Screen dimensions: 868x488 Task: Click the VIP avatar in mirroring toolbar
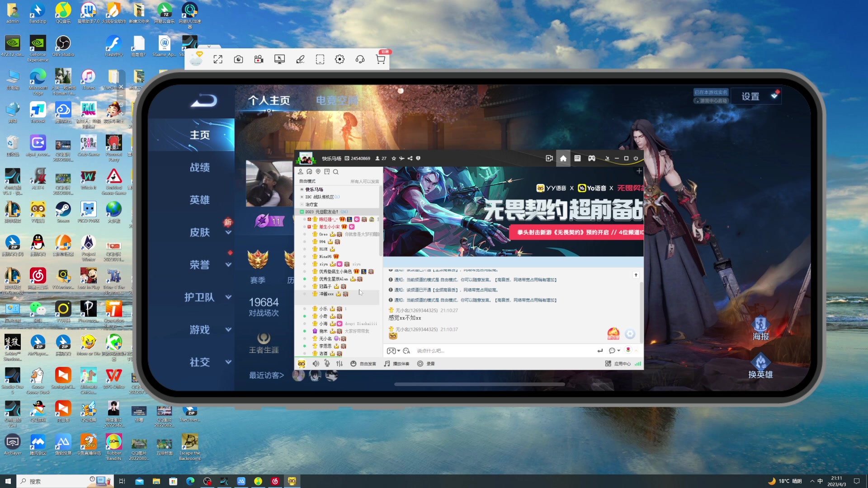[196, 59]
